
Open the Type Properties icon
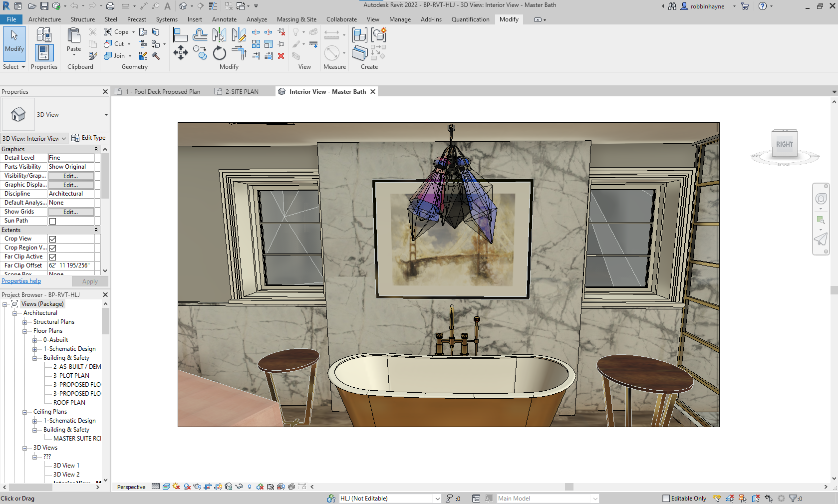point(44,35)
